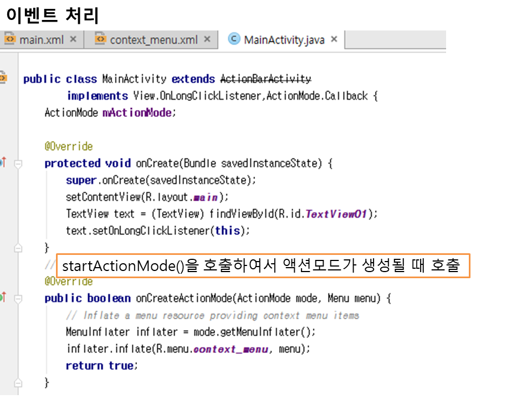Collapse the onCreate method using its fold marker
The height and width of the screenshot is (399, 532).
(18, 163)
